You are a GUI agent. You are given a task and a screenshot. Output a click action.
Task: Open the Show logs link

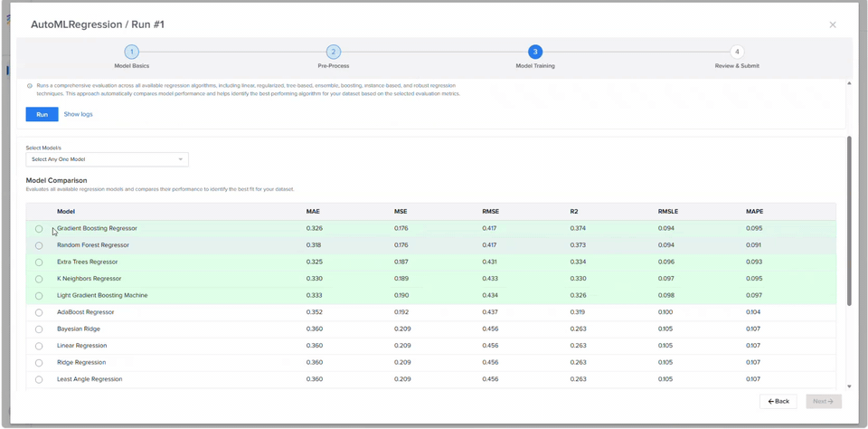pos(78,114)
